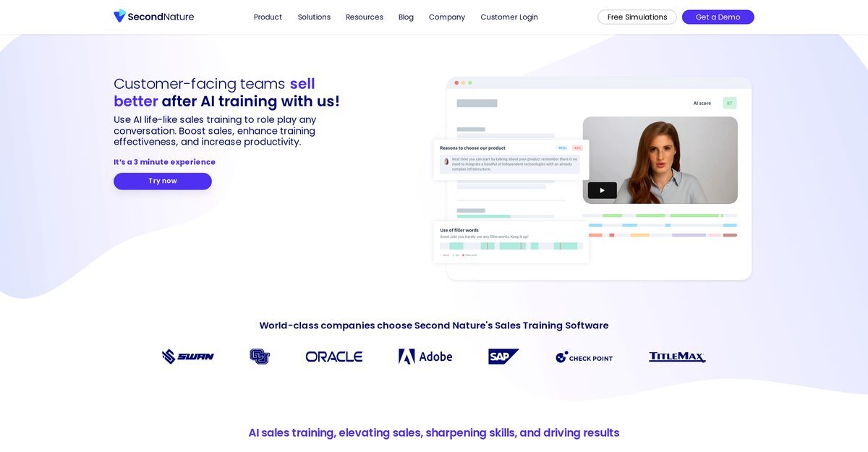Viewport: 868px width, 452px height.
Task: Click the Second Nature logo
Action: coord(153,17)
